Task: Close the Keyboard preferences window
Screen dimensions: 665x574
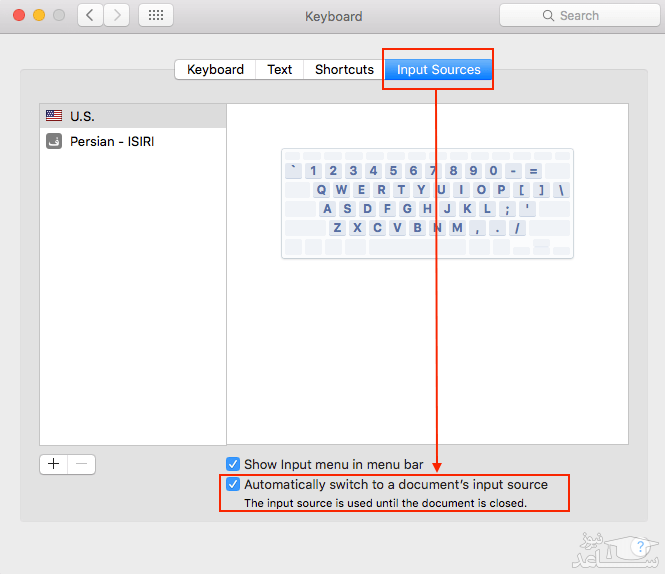Action: tap(19, 16)
